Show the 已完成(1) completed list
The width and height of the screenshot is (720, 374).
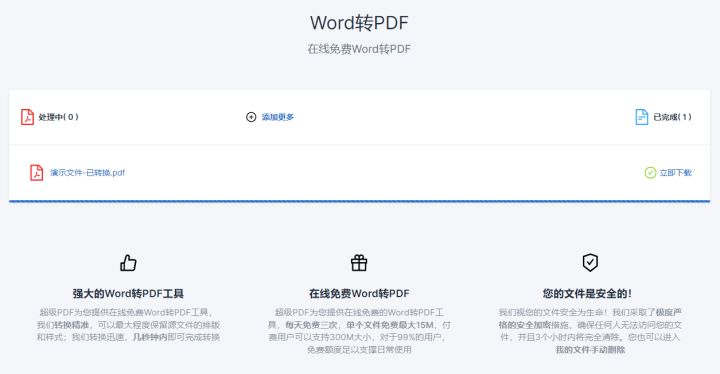672,117
